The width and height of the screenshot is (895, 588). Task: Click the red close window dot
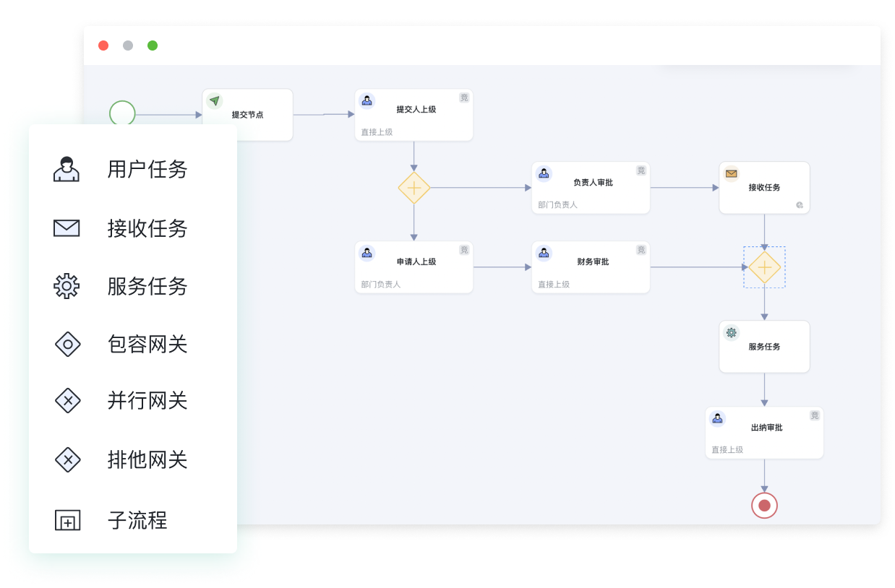(x=103, y=46)
